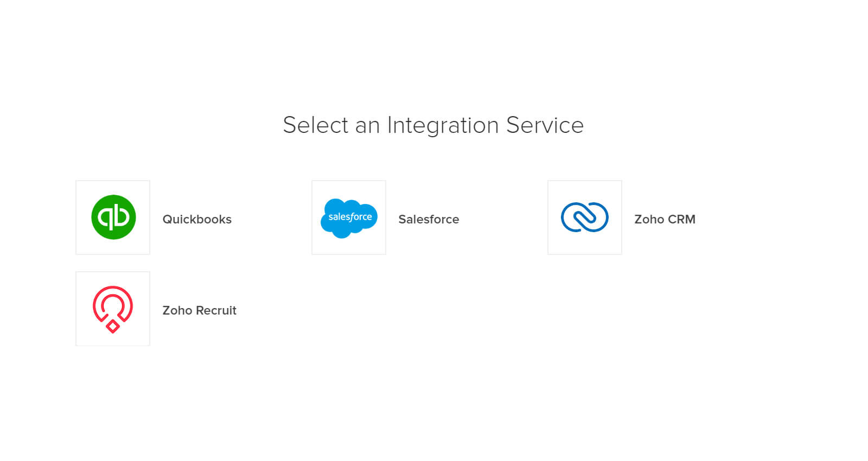Choose the Zoho CRM chain-link icon

coord(585,217)
